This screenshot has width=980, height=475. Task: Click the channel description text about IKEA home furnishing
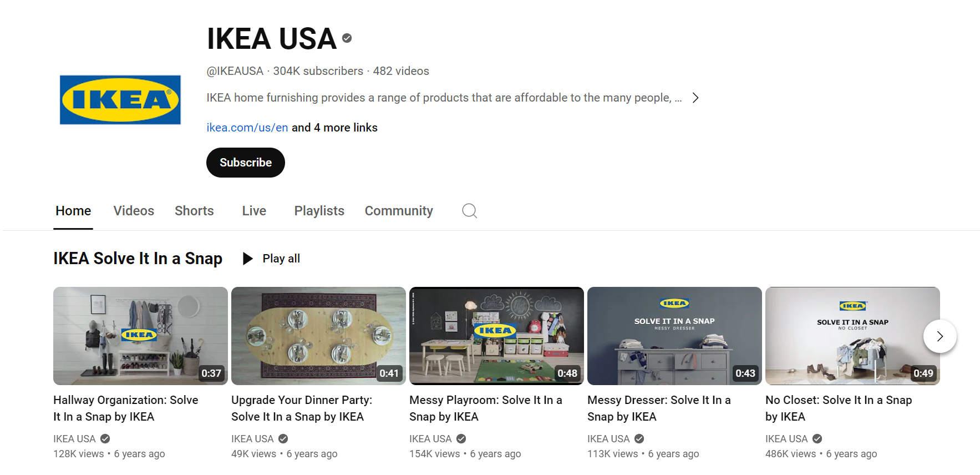[x=444, y=98]
